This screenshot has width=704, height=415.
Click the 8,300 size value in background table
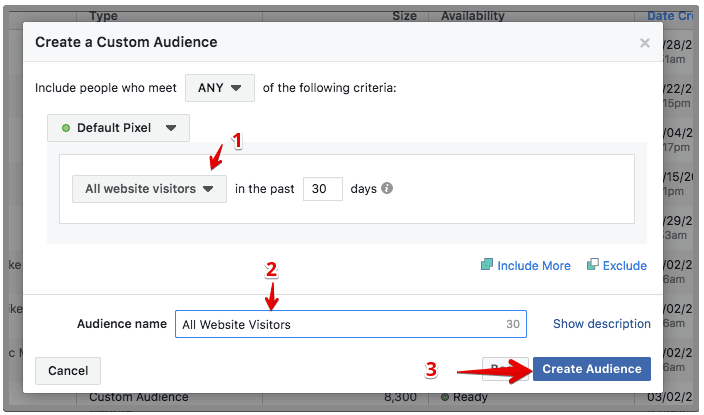click(400, 397)
